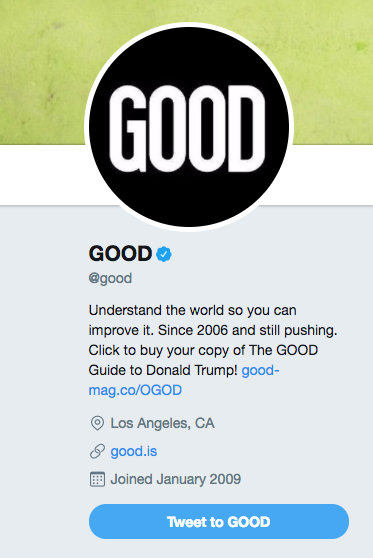The image size is (373, 558).
Task: Click the 'Donald Trump!' words in bio
Action: (x=192, y=370)
